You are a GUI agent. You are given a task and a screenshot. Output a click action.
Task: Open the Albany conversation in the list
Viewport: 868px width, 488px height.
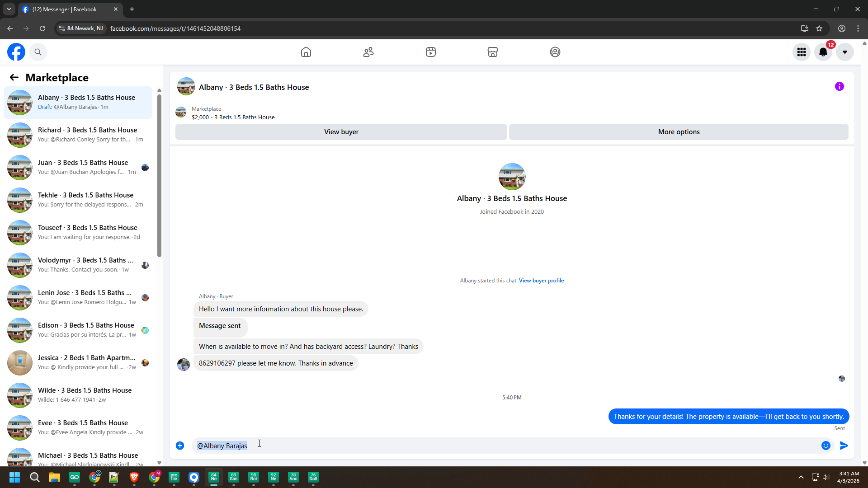[78, 103]
